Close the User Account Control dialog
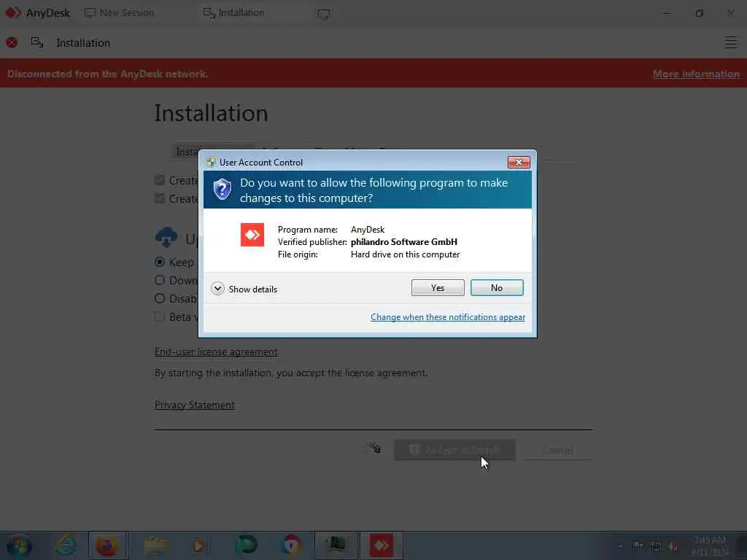 click(x=519, y=162)
